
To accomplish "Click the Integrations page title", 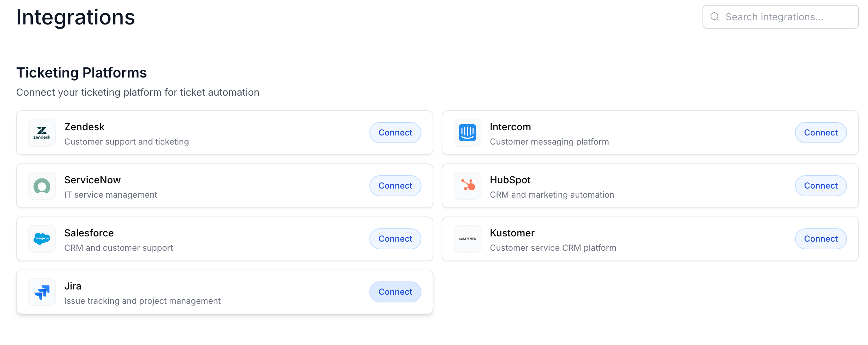I will 76,17.
